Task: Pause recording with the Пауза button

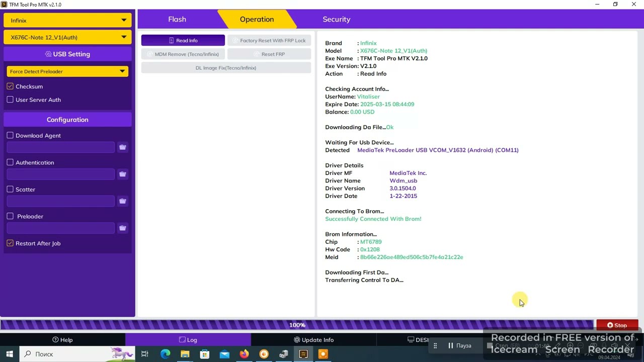Action: 460,345
